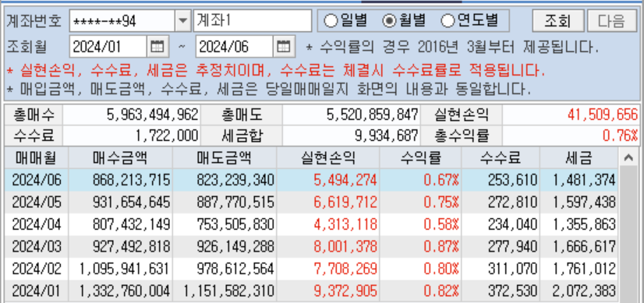Viewport: 644px width, 303px height.
Task: Click realized profit 4,313,118 cell
Action: pyautogui.click(x=328, y=224)
